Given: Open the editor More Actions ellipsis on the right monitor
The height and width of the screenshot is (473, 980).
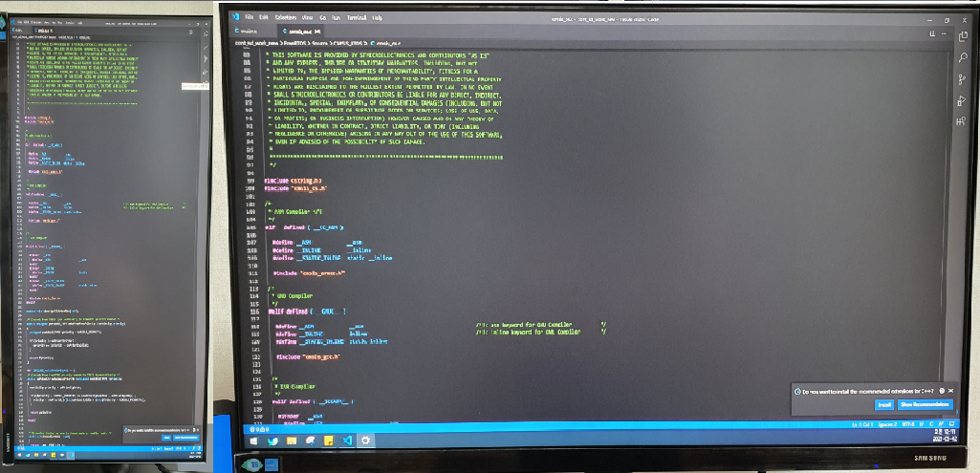Looking at the screenshot, I should pos(944,33).
